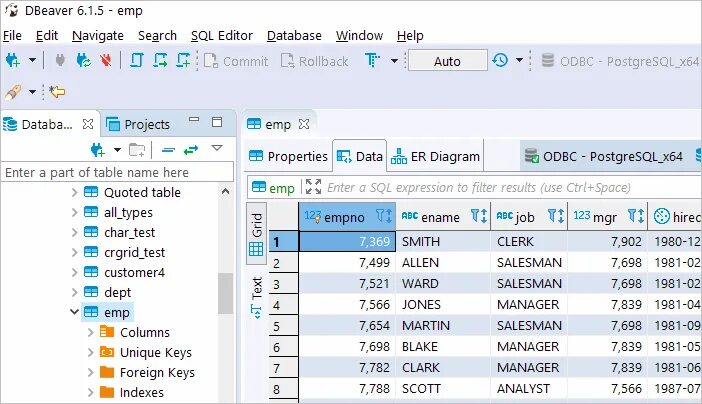Toggle Link with Editor arrows icon

point(191,150)
